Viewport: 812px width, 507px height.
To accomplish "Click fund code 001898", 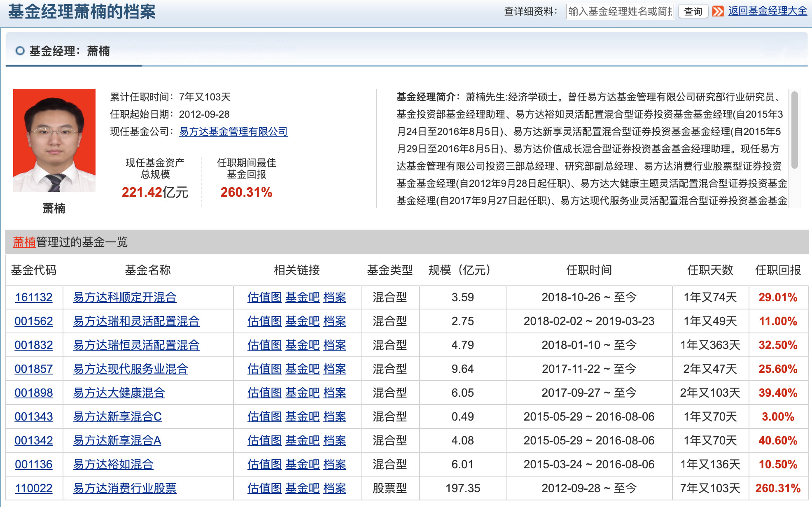I will (x=33, y=393).
